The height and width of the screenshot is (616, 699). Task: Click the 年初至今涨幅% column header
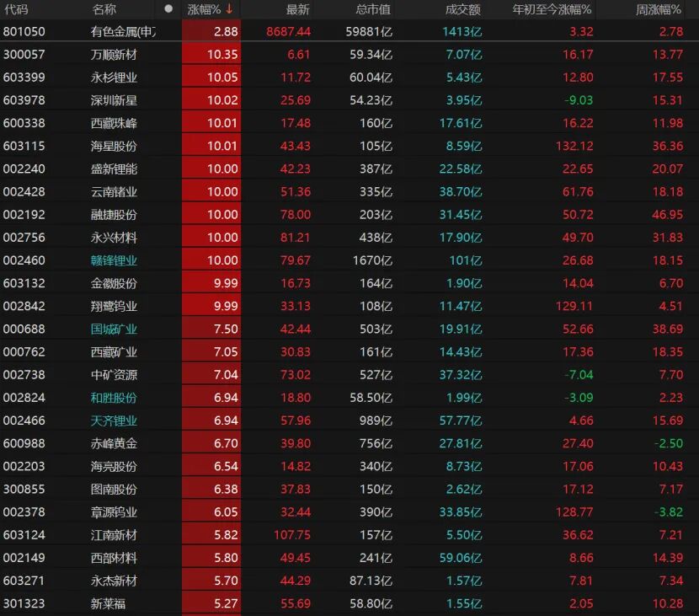point(552,9)
